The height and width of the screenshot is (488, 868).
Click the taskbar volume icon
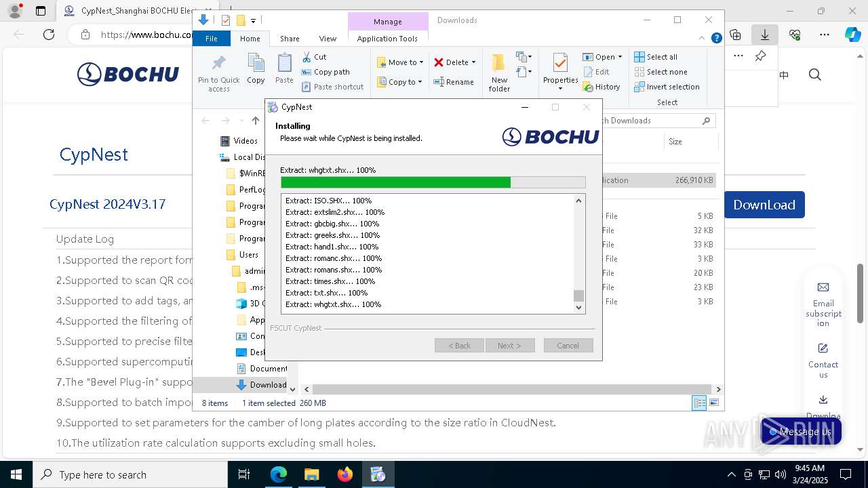click(x=781, y=474)
